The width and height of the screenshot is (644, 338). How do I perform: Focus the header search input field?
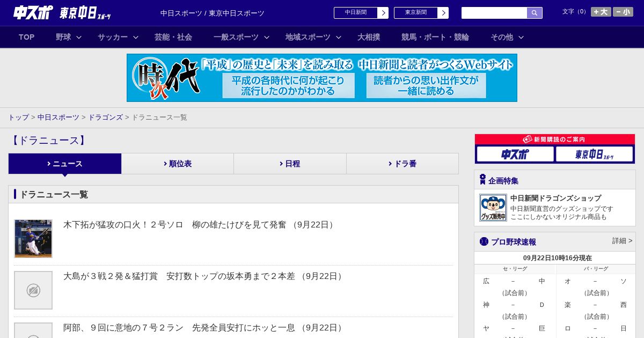494,13
